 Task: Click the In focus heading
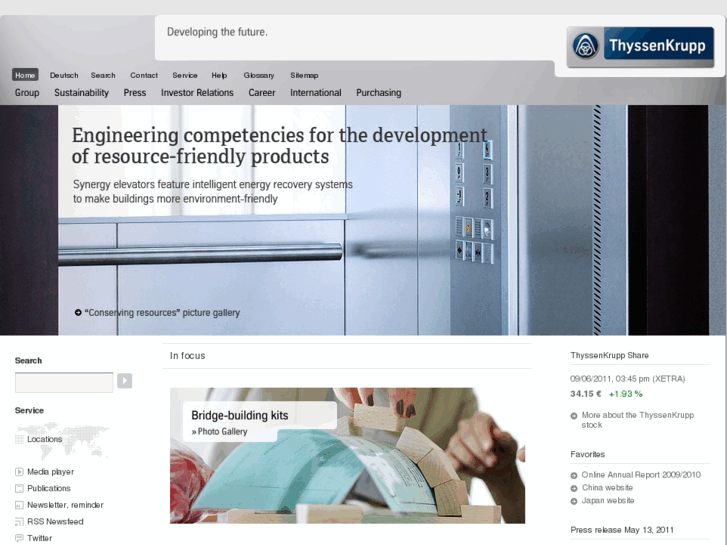(187, 356)
